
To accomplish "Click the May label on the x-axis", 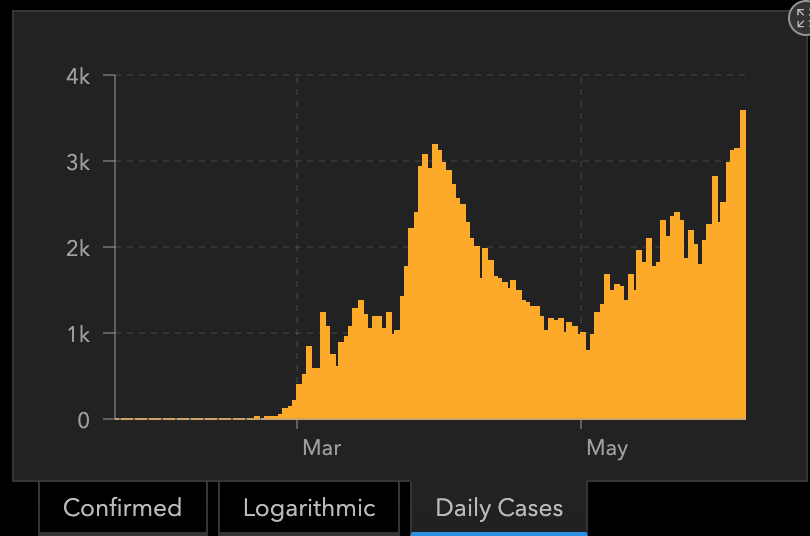I will (606, 447).
